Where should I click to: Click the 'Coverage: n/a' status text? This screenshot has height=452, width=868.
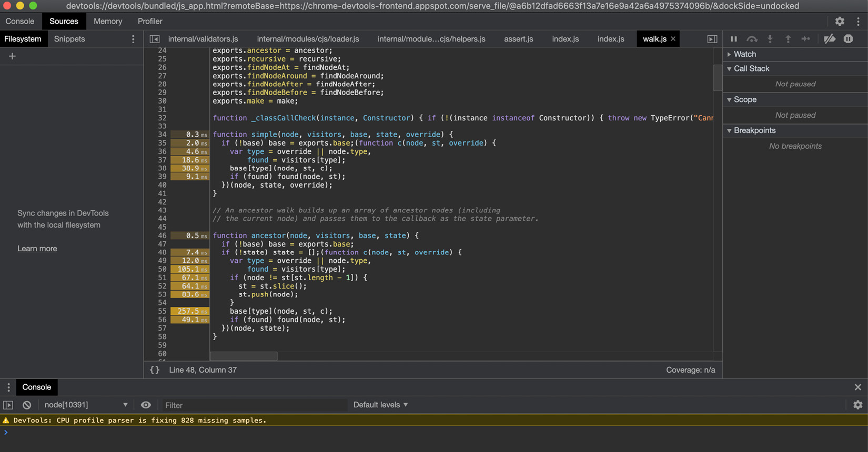point(691,370)
